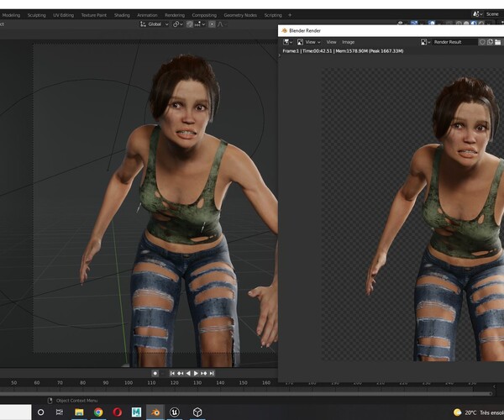Screen dimensions: 504x420
Task: Open Cortana circle on the taskbar
Action: click(41, 412)
